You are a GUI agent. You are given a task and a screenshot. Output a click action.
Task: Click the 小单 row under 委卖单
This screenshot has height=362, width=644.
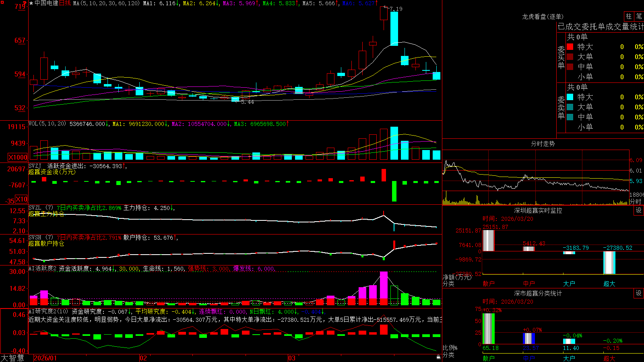tap(605, 127)
